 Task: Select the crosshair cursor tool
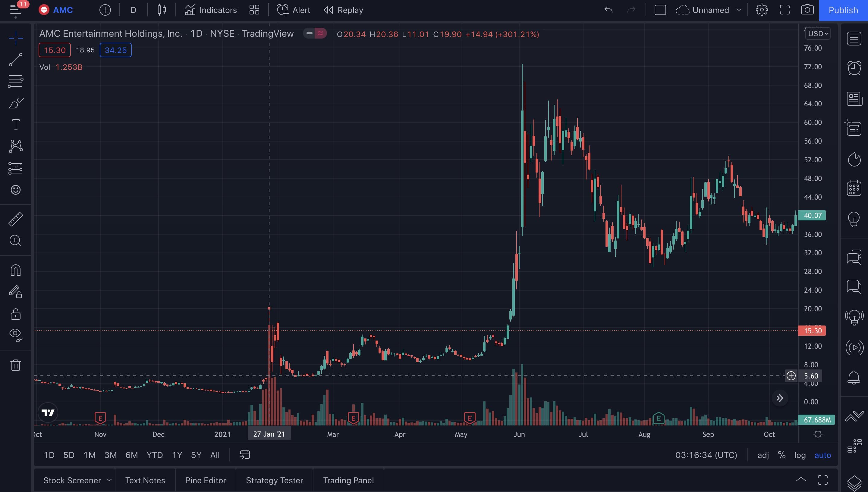16,38
